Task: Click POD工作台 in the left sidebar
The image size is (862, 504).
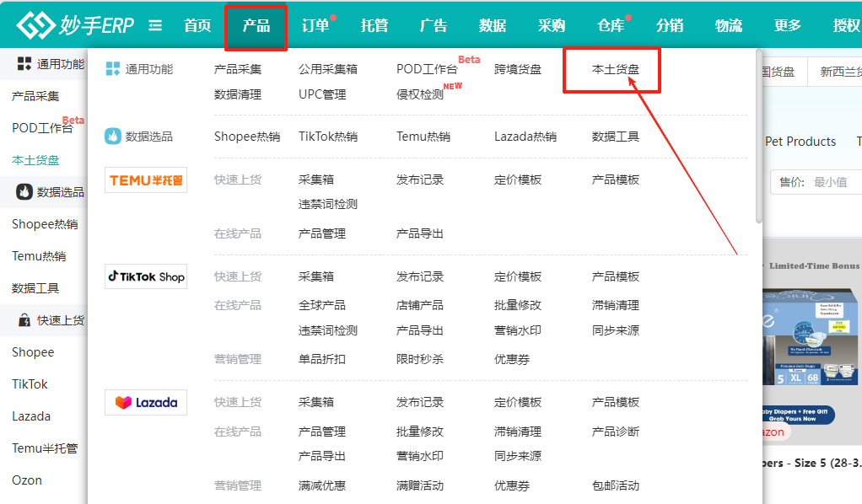Action: [x=42, y=128]
